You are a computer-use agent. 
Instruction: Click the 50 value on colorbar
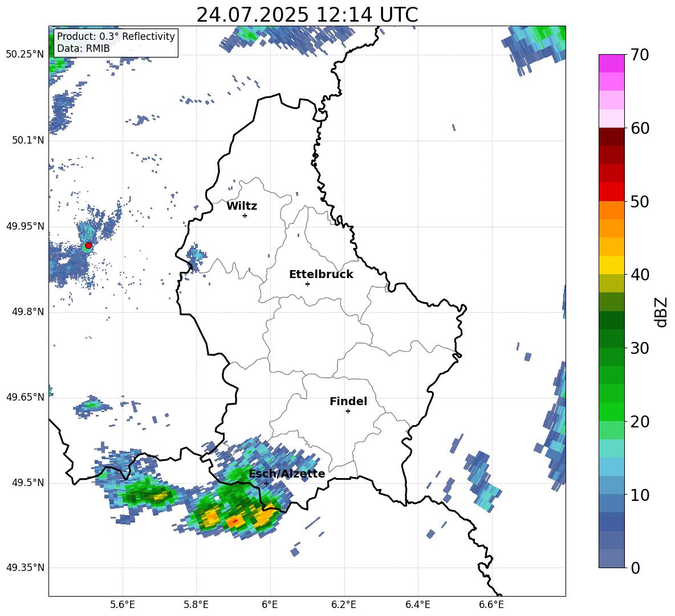640,201
